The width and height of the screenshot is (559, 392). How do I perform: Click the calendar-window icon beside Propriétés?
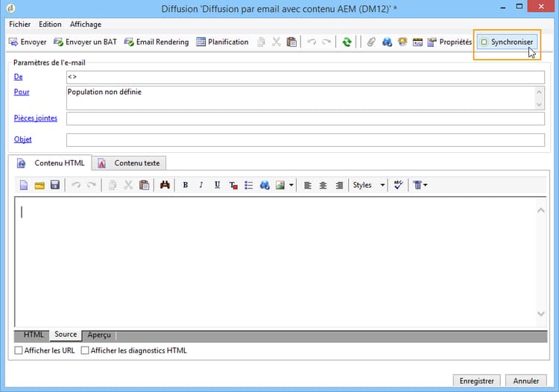[x=417, y=42]
